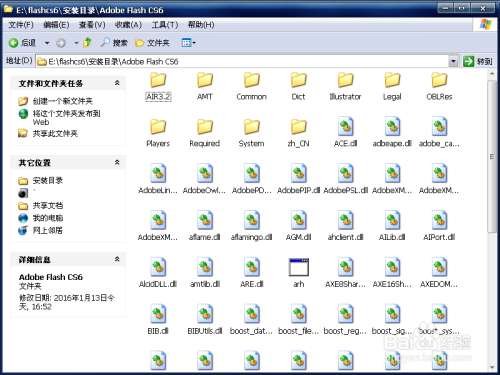Select the OBLRes folder

click(439, 87)
